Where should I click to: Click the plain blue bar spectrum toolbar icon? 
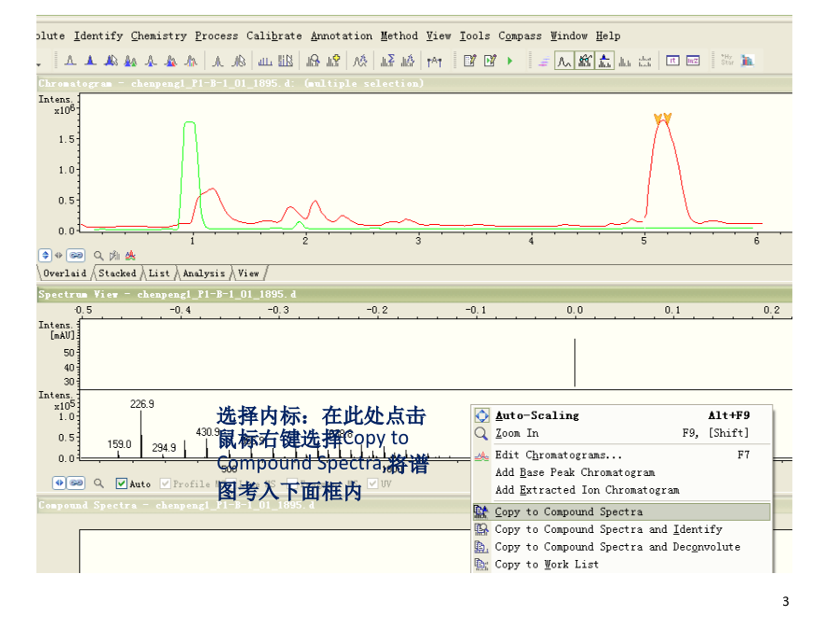pos(265,61)
